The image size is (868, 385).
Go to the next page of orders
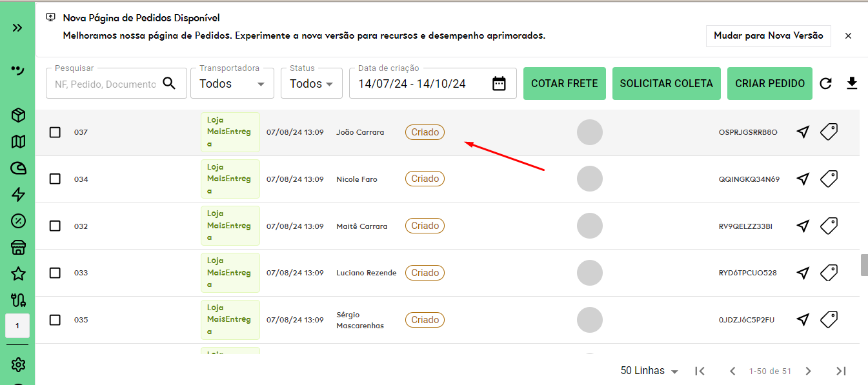pyautogui.click(x=808, y=371)
